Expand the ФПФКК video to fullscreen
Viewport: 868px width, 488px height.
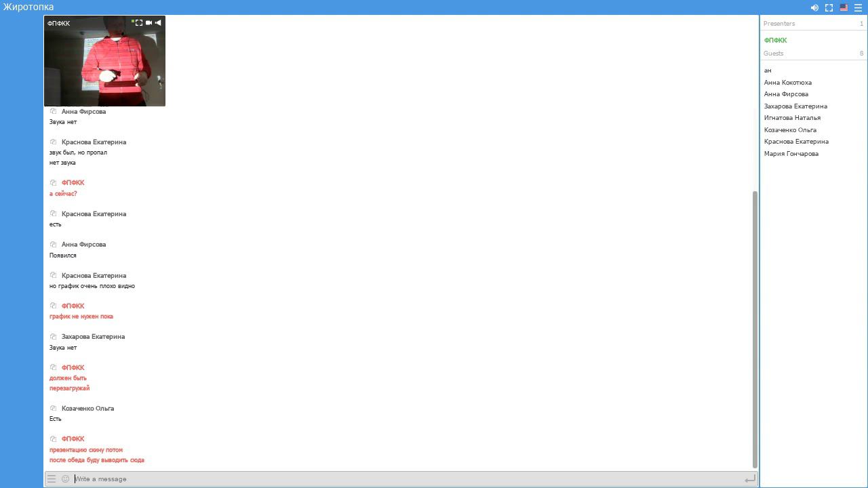click(x=139, y=23)
